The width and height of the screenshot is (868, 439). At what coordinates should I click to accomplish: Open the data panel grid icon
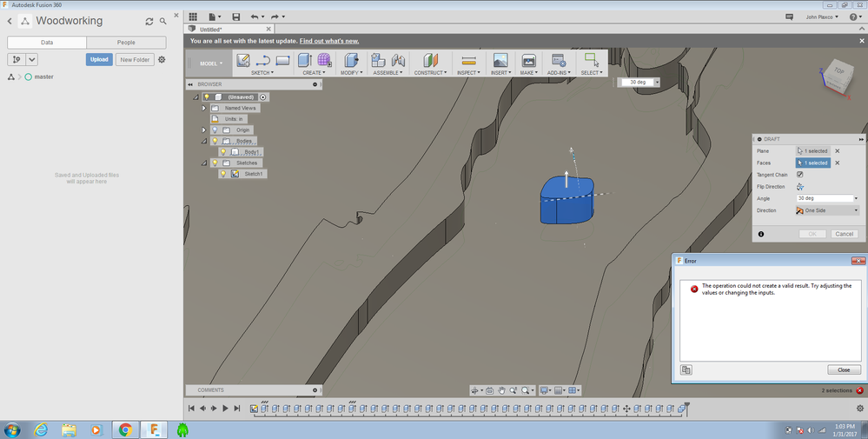pyautogui.click(x=193, y=17)
